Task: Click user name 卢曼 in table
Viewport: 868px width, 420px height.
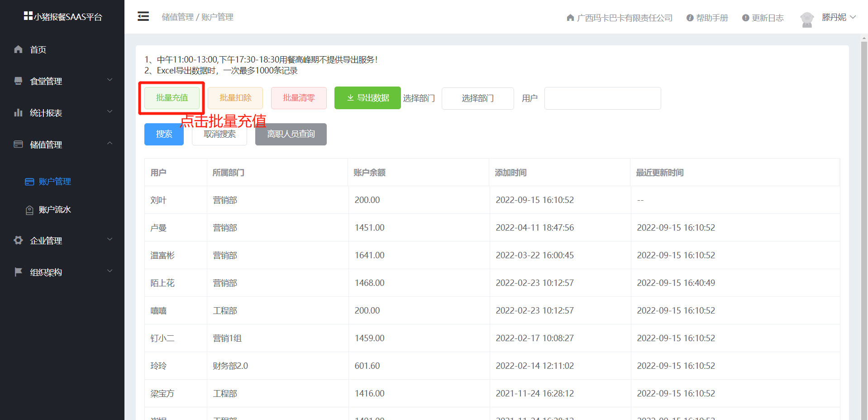Action: pyautogui.click(x=158, y=228)
